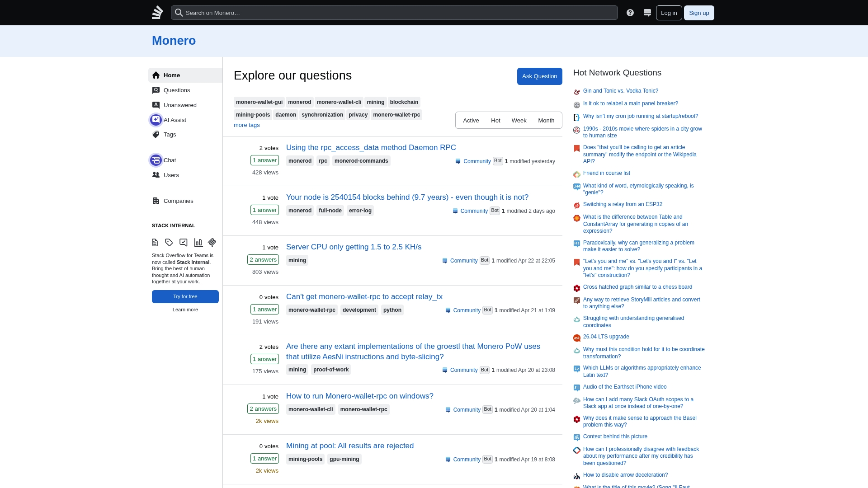This screenshot has height=488, width=868.
Task: Open the 'Server CPU only getting' question
Action: (354, 247)
